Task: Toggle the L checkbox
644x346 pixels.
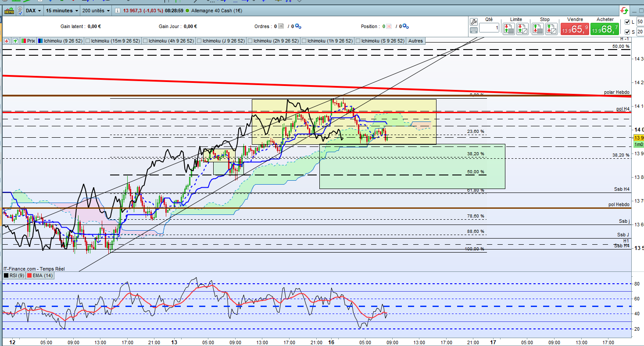Action: [x=627, y=22]
